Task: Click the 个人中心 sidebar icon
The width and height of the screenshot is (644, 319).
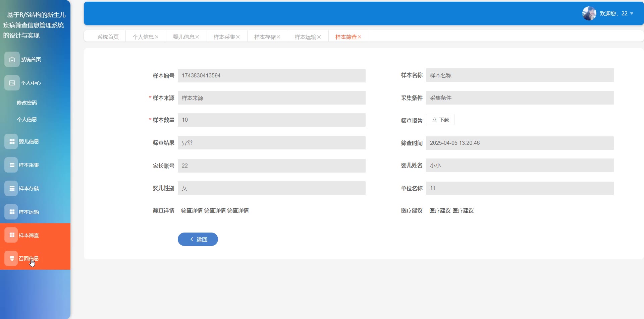Action: click(x=12, y=83)
